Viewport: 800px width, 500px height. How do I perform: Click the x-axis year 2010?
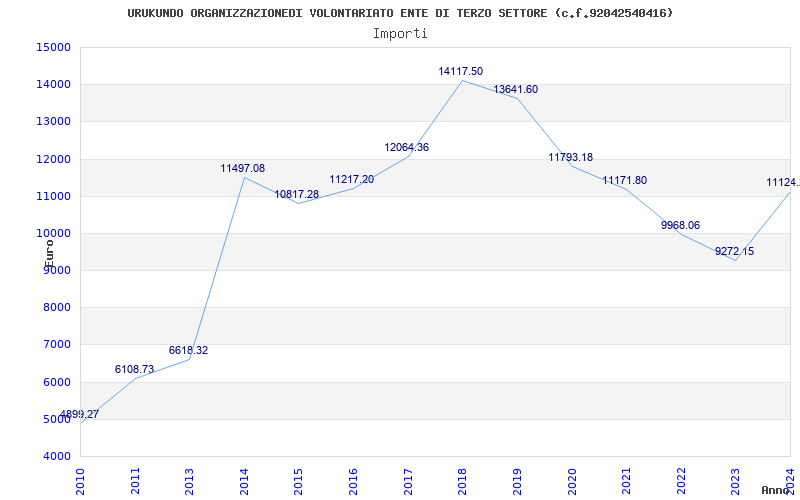81,481
